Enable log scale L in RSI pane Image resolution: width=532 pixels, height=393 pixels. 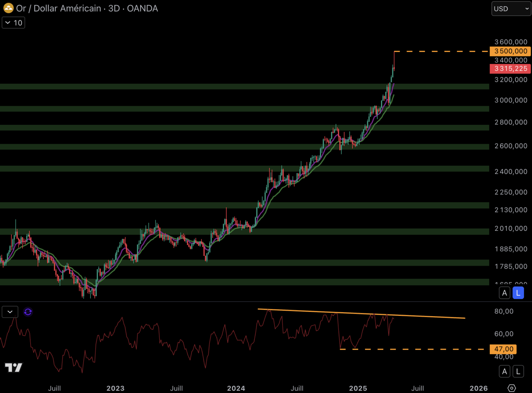click(518, 372)
